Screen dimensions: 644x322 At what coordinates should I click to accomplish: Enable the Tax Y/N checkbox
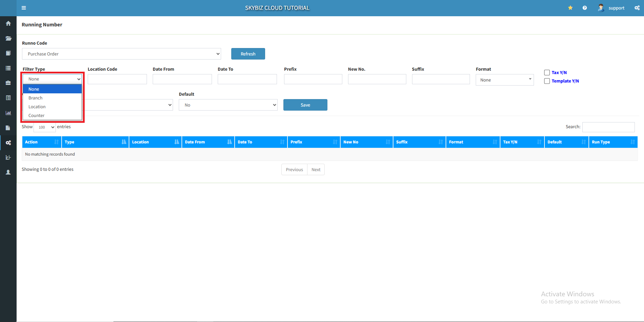pos(547,72)
